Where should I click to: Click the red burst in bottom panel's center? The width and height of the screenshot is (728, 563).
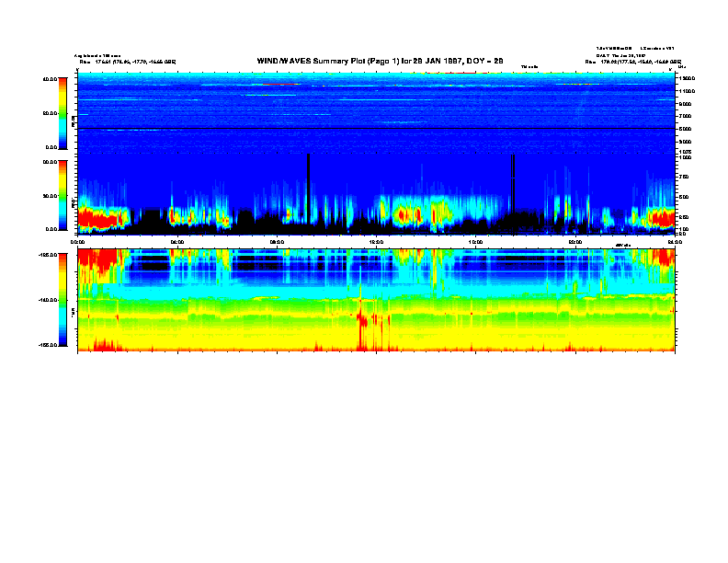365,324
